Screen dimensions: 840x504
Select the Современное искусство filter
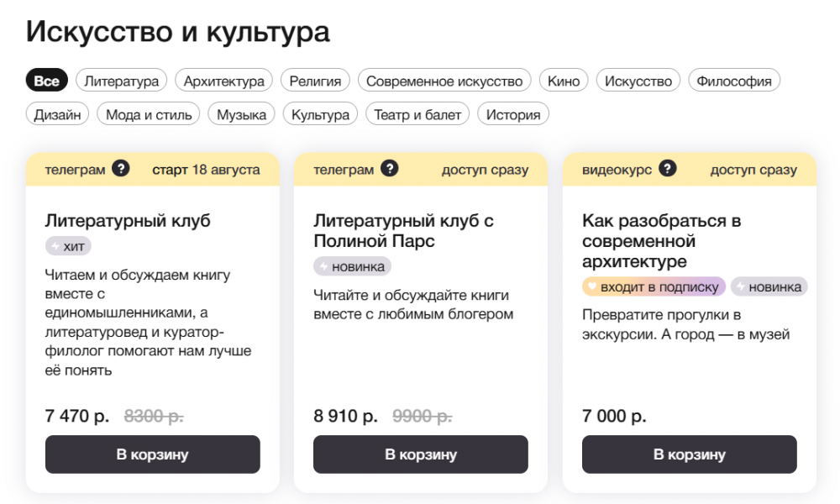pyautogui.click(x=444, y=81)
